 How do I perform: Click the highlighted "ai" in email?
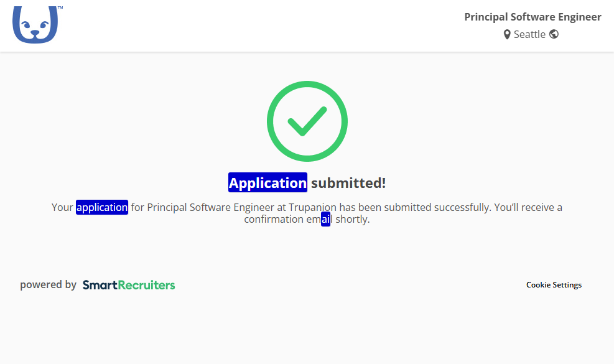coord(325,220)
